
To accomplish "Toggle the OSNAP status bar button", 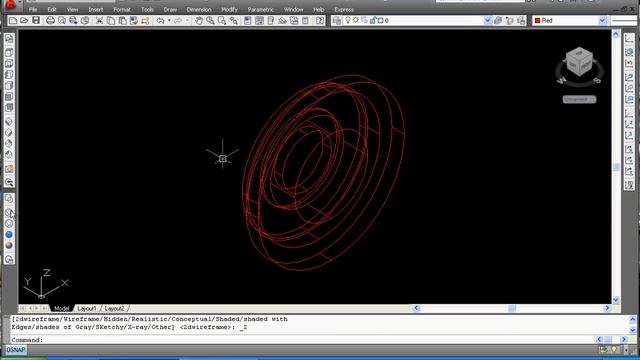I will point(16,350).
